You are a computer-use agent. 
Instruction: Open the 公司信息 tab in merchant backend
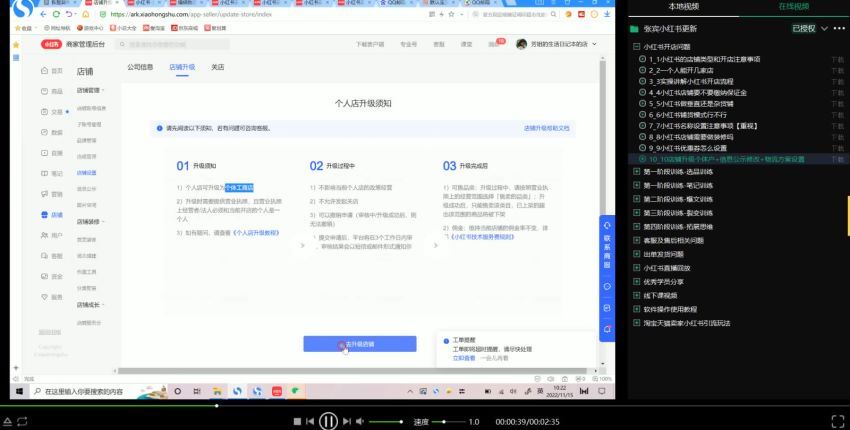[x=140, y=67]
